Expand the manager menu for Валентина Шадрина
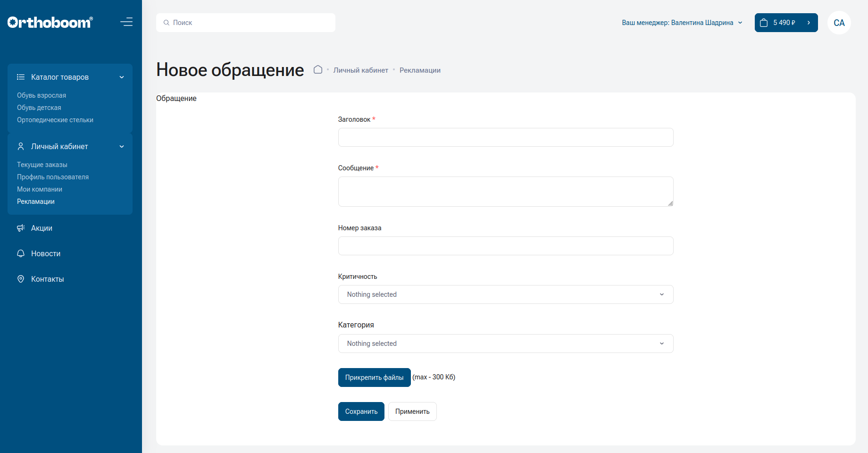Image resolution: width=868 pixels, height=453 pixels. pos(740,22)
